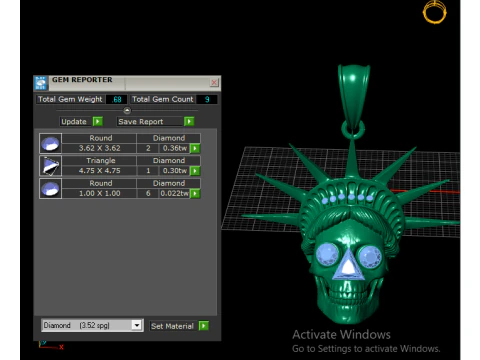The width and height of the screenshot is (480, 360).
Task: Click the 0.36tw weight value
Action: tap(175, 148)
